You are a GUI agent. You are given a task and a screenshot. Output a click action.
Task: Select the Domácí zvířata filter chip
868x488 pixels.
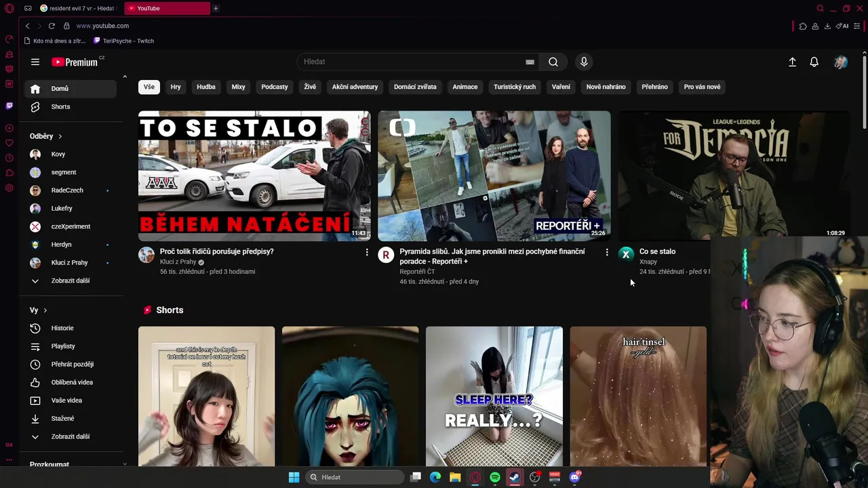415,87
